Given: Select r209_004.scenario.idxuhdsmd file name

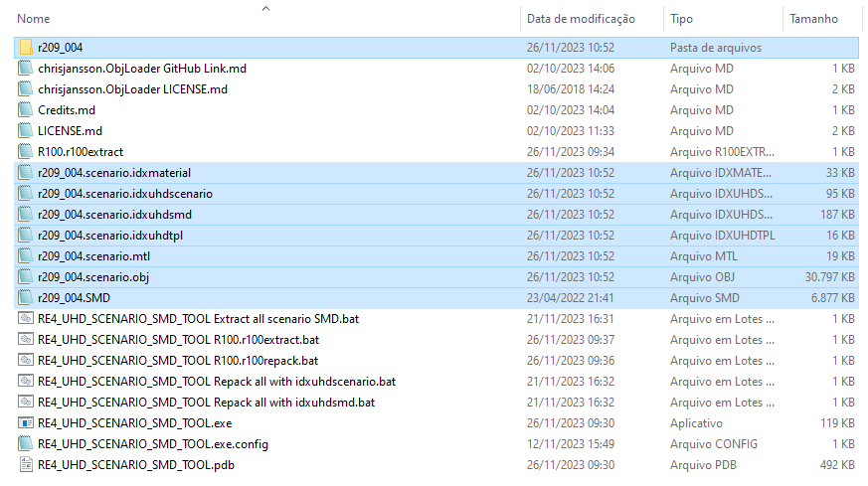Looking at the screenshot, I should [114, 215].
